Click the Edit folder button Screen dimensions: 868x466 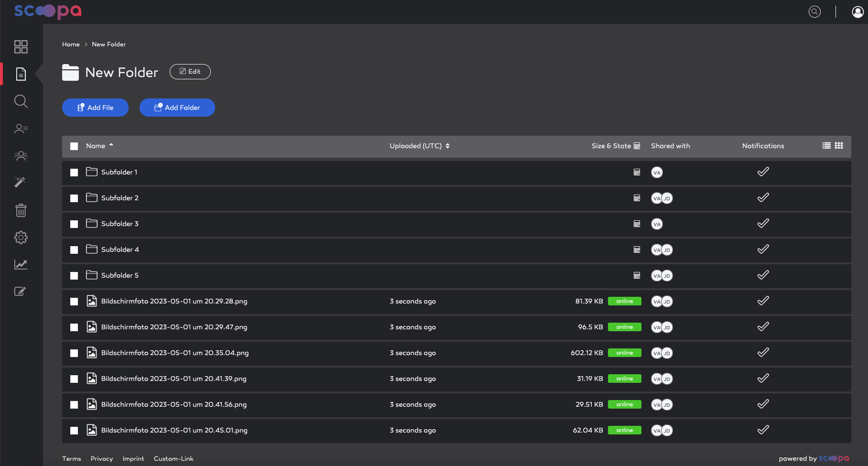[x=190, y=72]
